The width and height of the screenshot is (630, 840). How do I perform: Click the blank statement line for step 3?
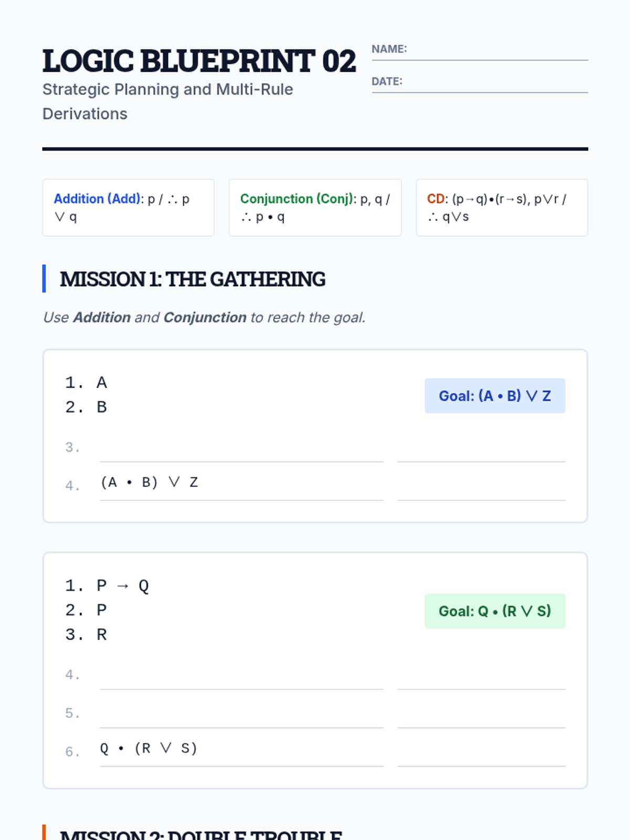click(241, 450)
